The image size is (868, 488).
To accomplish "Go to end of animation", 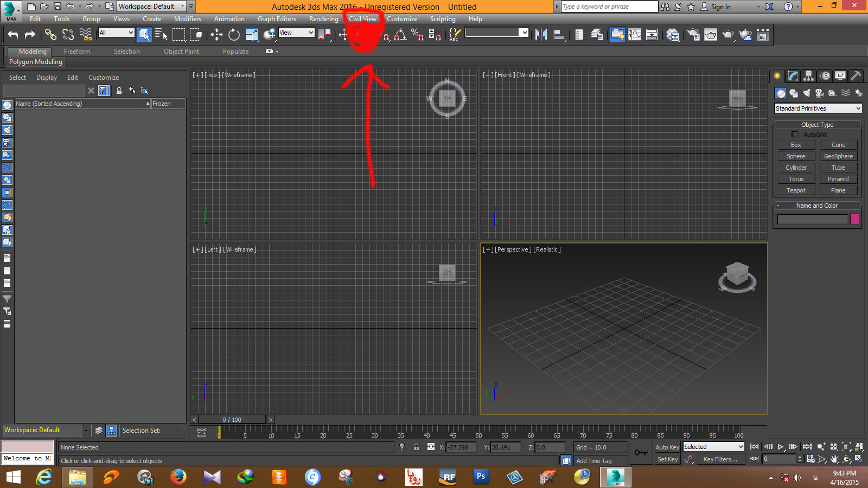I will (x=807, y=447).
